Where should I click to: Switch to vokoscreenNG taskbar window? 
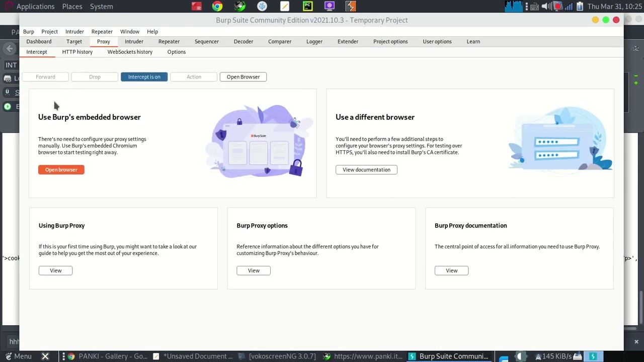tap(278, 356)
